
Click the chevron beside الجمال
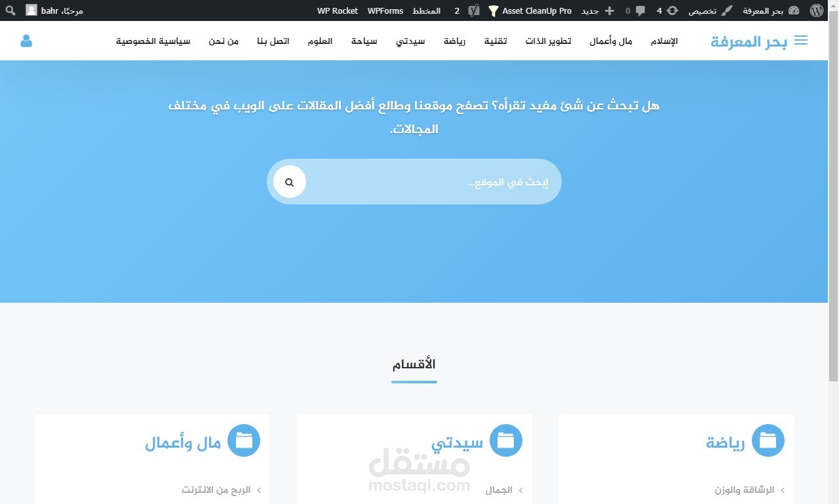tap(521, 490)
